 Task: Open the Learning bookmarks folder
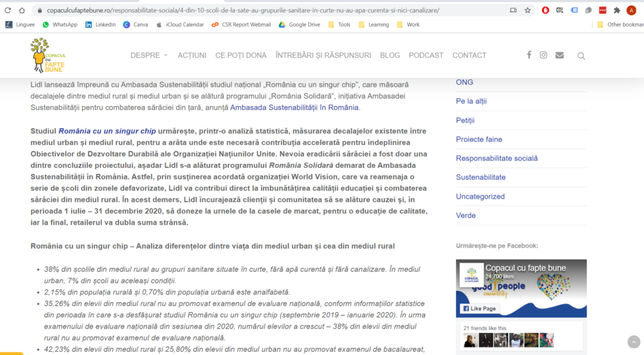click(374, 25)
